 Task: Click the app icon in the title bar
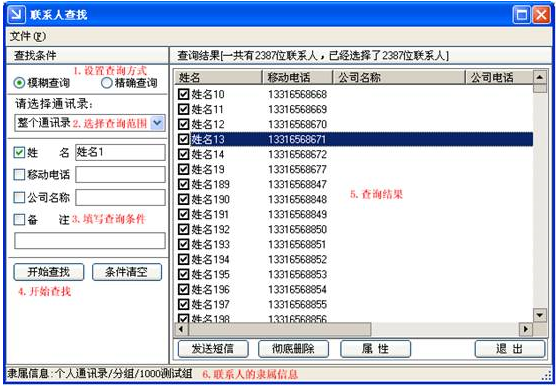click(16, 15)
